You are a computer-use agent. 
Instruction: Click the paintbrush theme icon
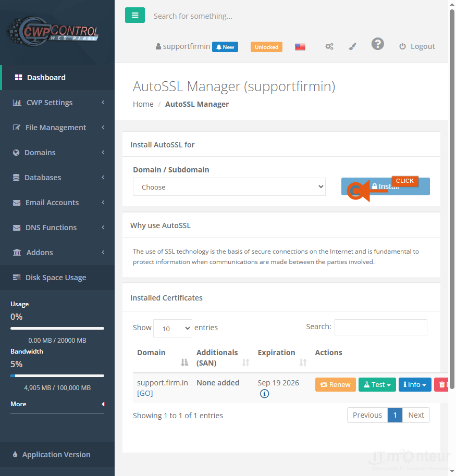click(352, 46)
